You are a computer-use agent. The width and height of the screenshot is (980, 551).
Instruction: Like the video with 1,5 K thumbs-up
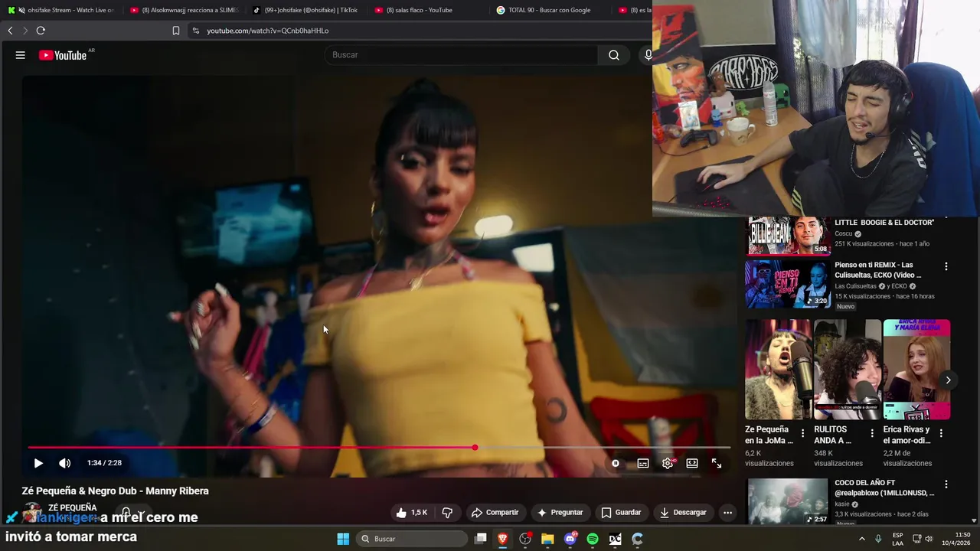(411, 513)
